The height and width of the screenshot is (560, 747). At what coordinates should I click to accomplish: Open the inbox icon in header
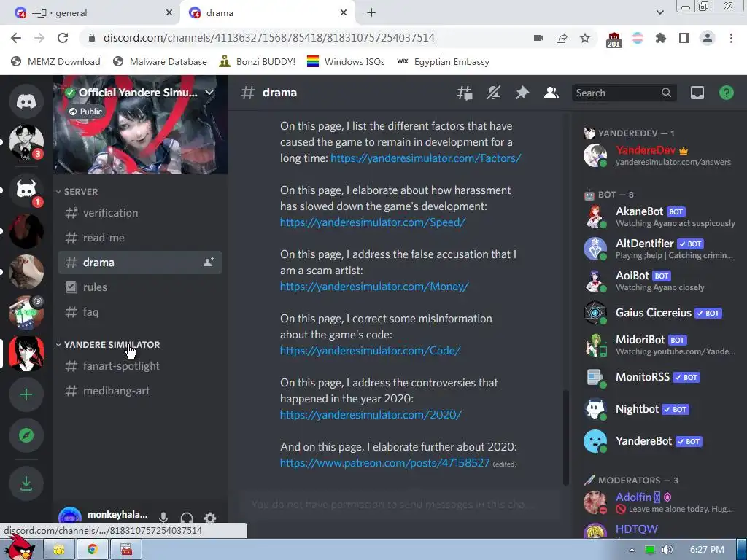click(x=697, y=93)
